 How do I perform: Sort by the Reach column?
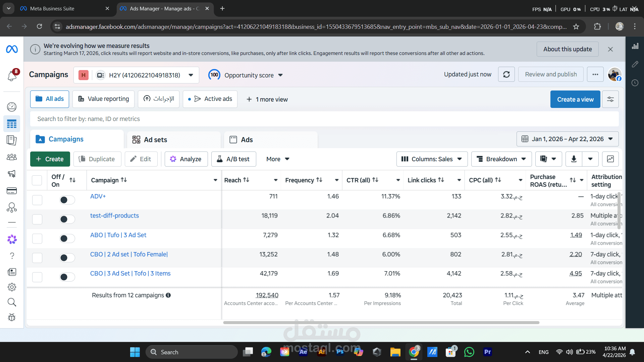click(246, 180)
